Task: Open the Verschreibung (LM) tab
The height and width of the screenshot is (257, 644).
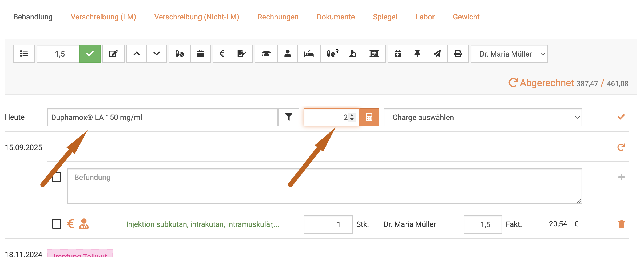Action: tap(103, 17)
